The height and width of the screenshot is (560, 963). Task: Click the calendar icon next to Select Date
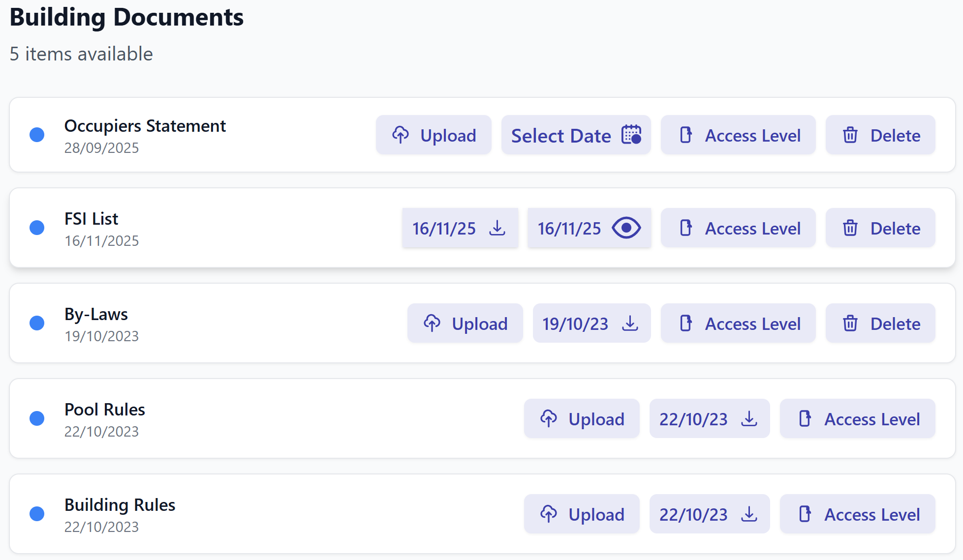pyautogui.click(x=631, y=135)
